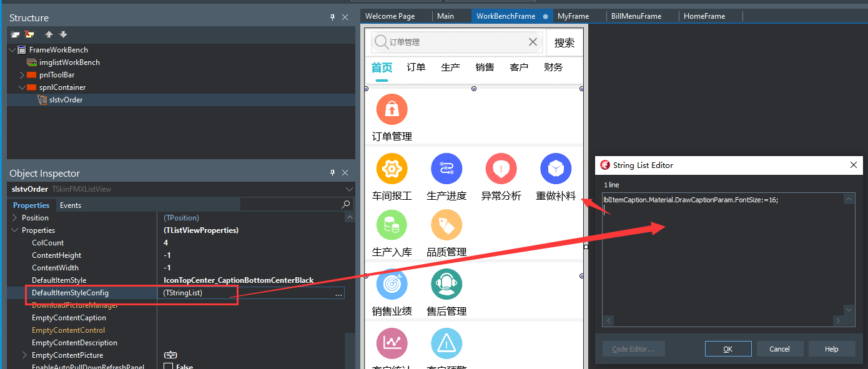The width and height of the screenshot is (868, 369).
Task: Click the 订单管理 orange bag icon
Action: pos(392,110)
